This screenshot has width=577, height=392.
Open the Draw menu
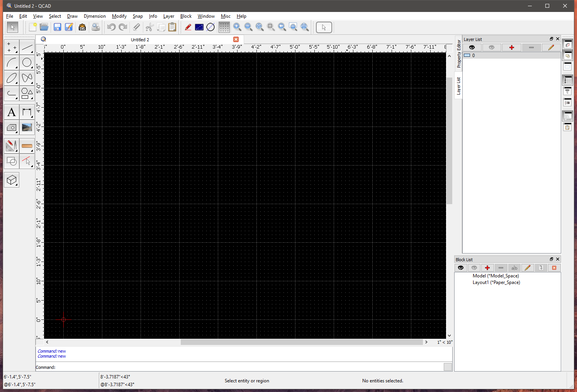click(x=72, y=16)
